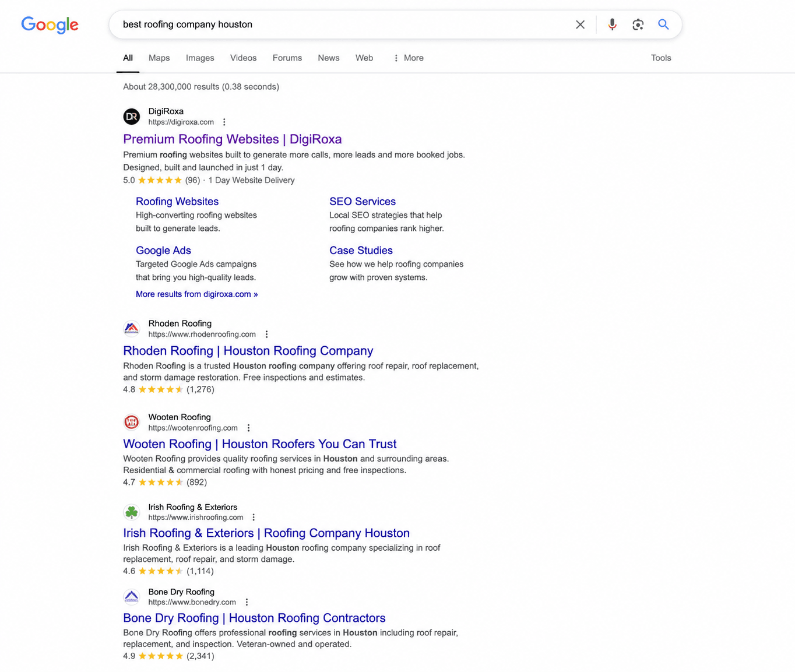
Task: Open the Tools options
Action: pos(661,58)
